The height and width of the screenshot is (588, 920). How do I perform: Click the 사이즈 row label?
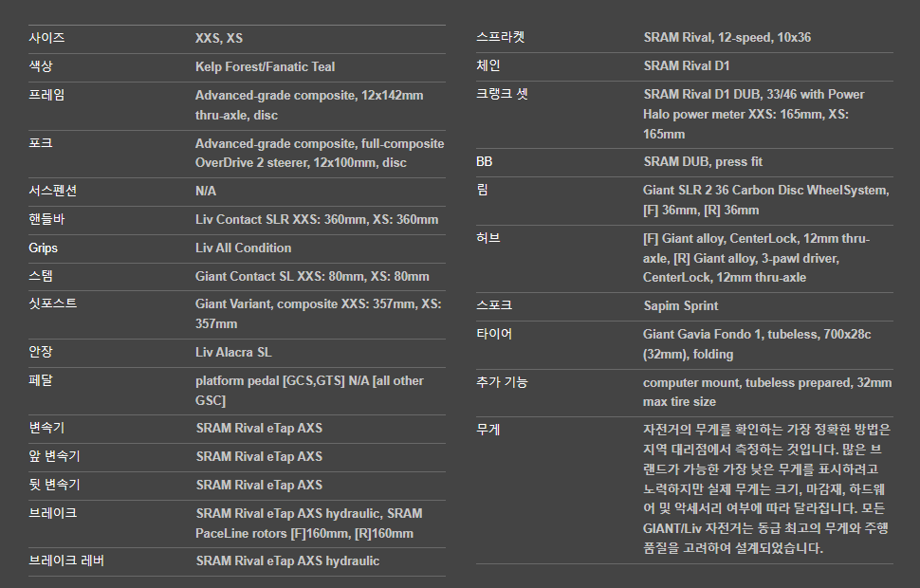click(x=46, y=38)
